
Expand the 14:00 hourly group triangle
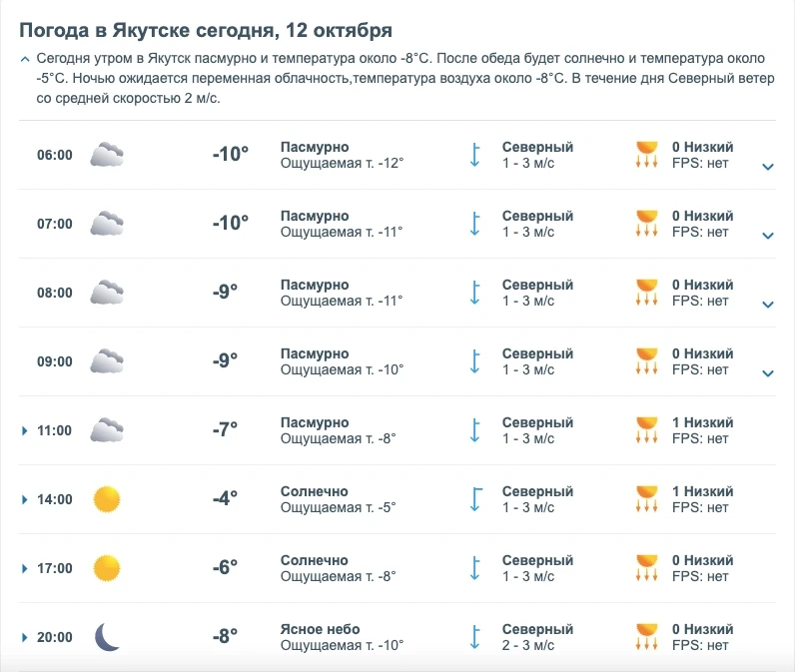(24, 499)
